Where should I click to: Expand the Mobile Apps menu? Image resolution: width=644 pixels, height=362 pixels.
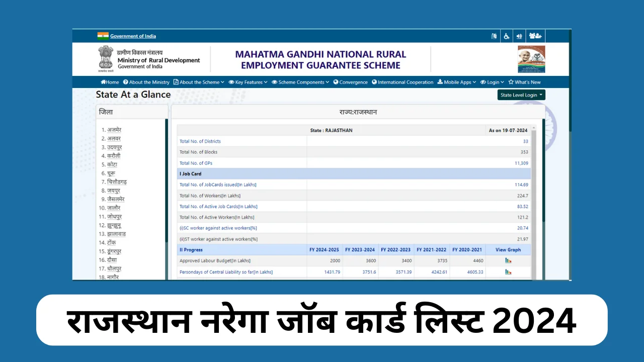click(x=457, y=82)
